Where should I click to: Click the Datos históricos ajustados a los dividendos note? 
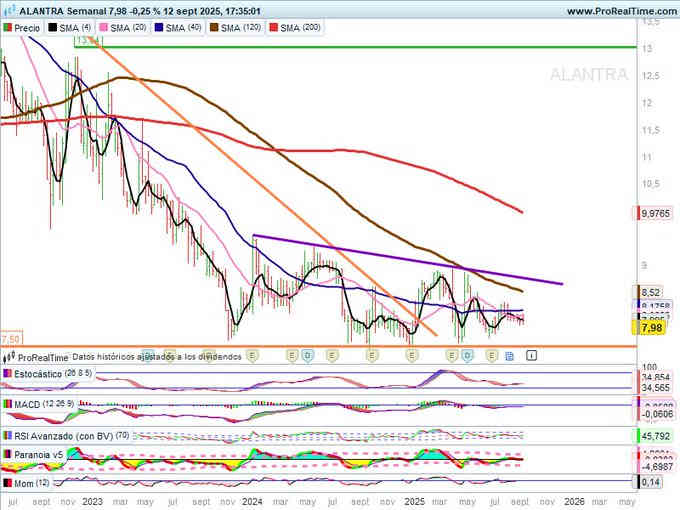click(x=157, y=357)
